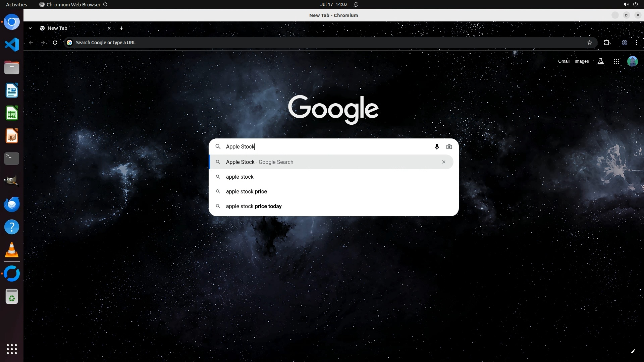Screen dimensions: 644x362
Task: Open Google account avatar
Action: point(632,61)
